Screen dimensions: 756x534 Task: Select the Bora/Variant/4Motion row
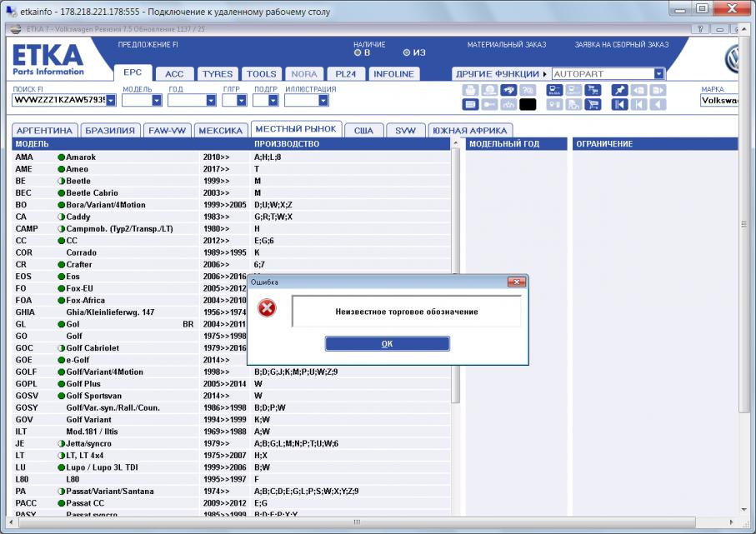coord(232,205)
